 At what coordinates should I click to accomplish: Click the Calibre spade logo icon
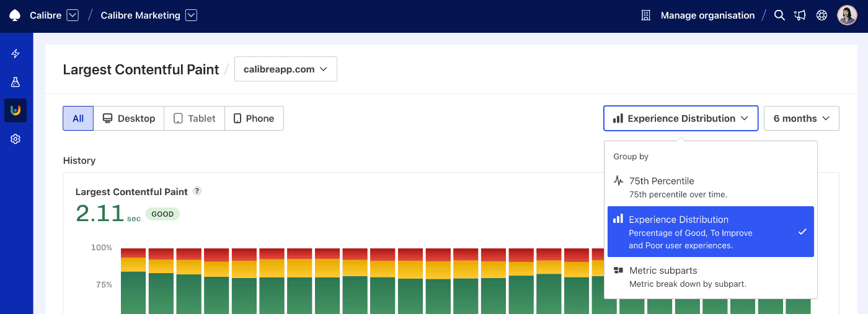[x=15, y=15]
